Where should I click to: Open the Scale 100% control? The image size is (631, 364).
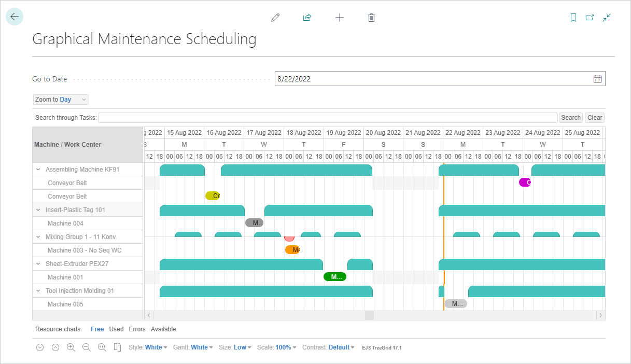pos(276,347)
